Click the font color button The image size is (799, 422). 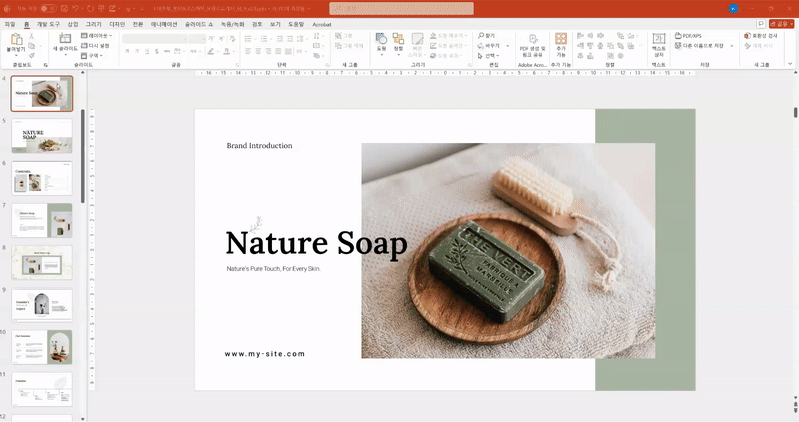[228, 51]
